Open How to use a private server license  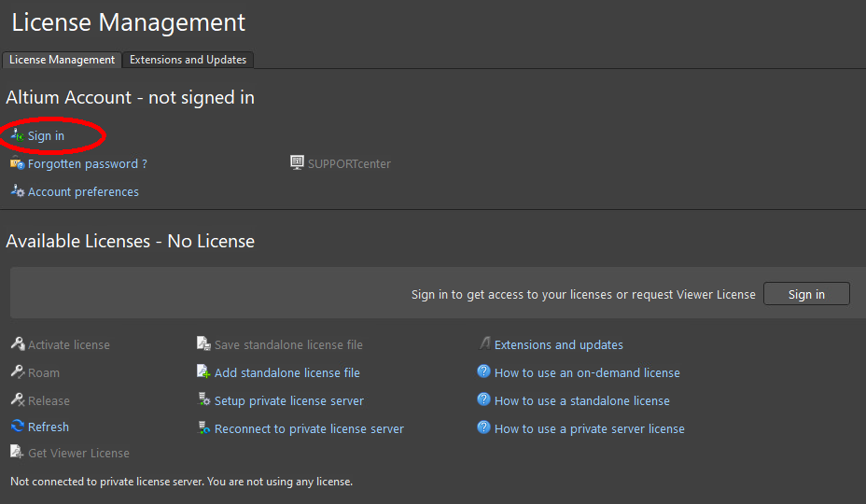tap(589, 428)
